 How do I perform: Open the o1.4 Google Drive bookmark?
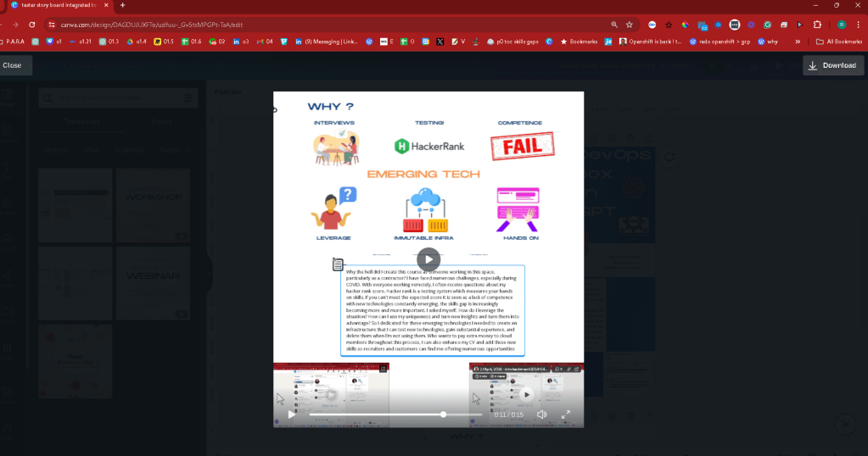click(x=136, y=42)
